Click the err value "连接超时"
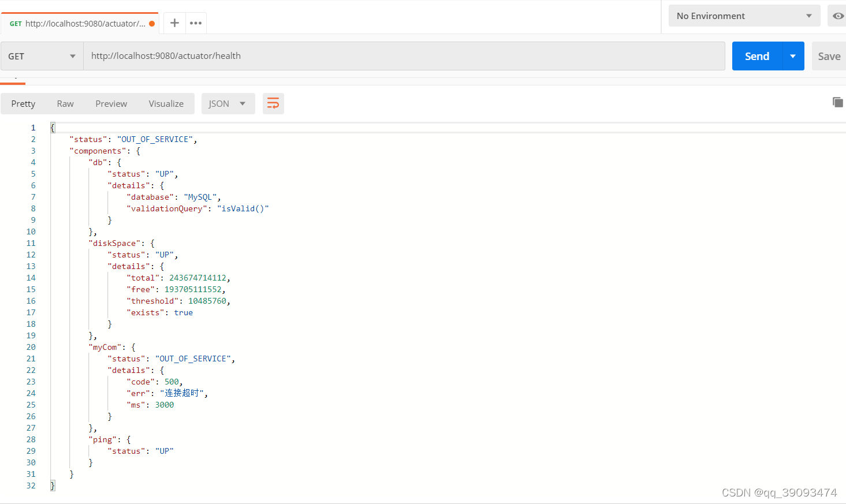The width and height of the screenshot is (846, 504). point(181,393)
